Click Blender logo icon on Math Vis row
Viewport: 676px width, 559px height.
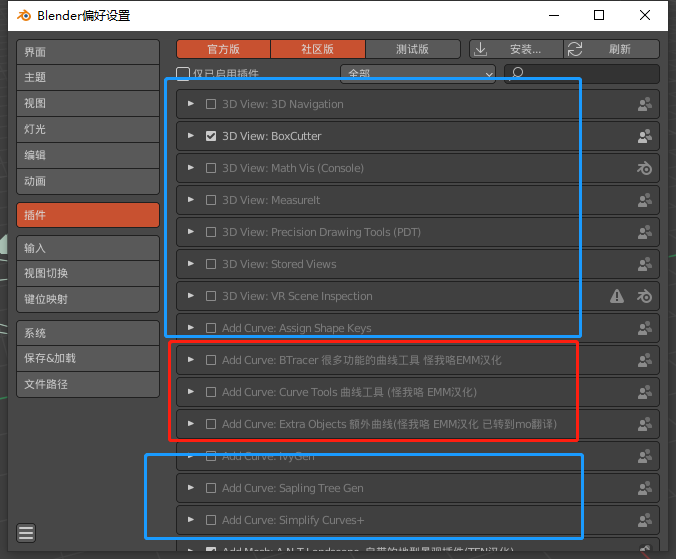(x=645, y=168)
